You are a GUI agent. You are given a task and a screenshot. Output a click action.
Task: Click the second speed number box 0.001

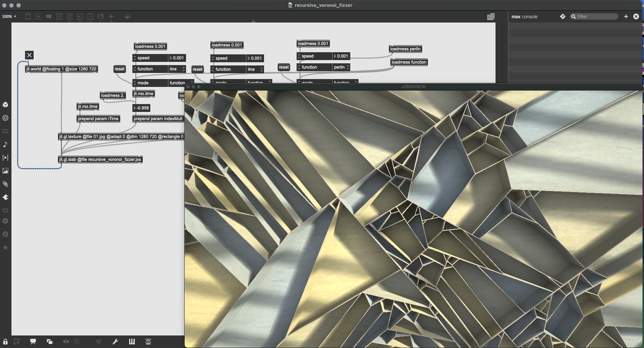(255, 58)
